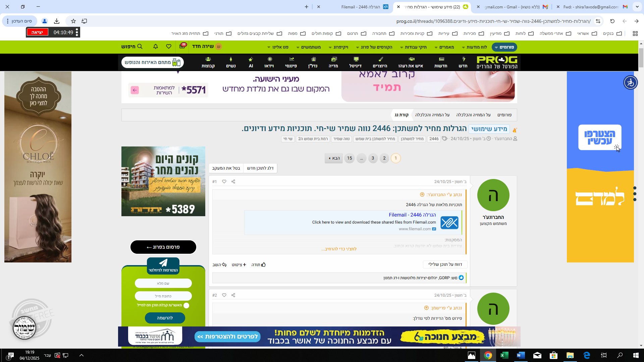The width and height of the screenshot is (644, 362).
Task: Open the משתמשים dropdown menu
Action: pos(309,47)
